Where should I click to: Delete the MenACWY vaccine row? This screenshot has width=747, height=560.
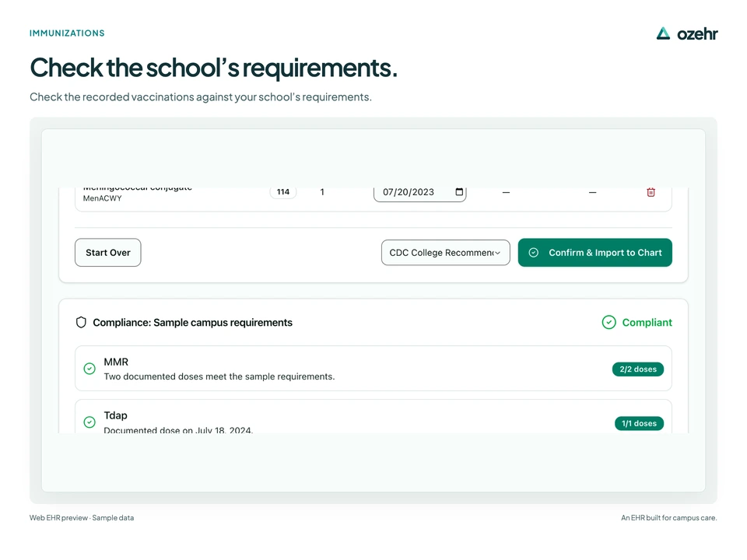pyautogui.click(x=651, y=192)
